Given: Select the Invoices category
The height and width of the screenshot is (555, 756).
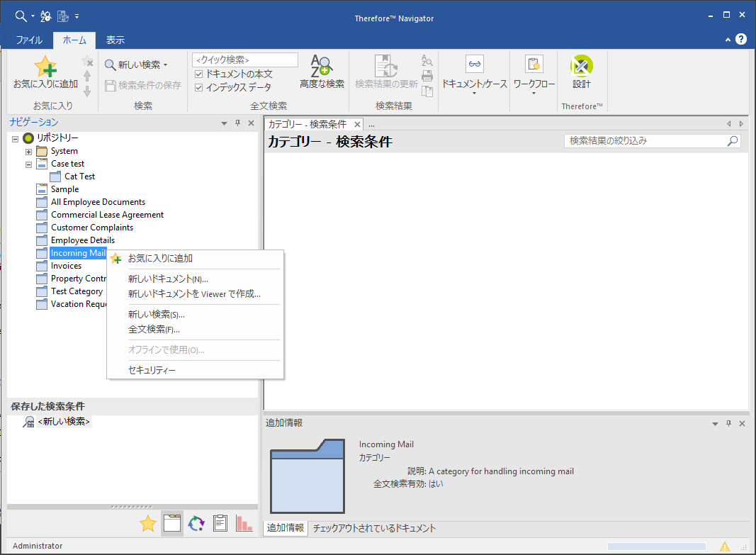Looking at the screenshot, I should pos(66,266).
